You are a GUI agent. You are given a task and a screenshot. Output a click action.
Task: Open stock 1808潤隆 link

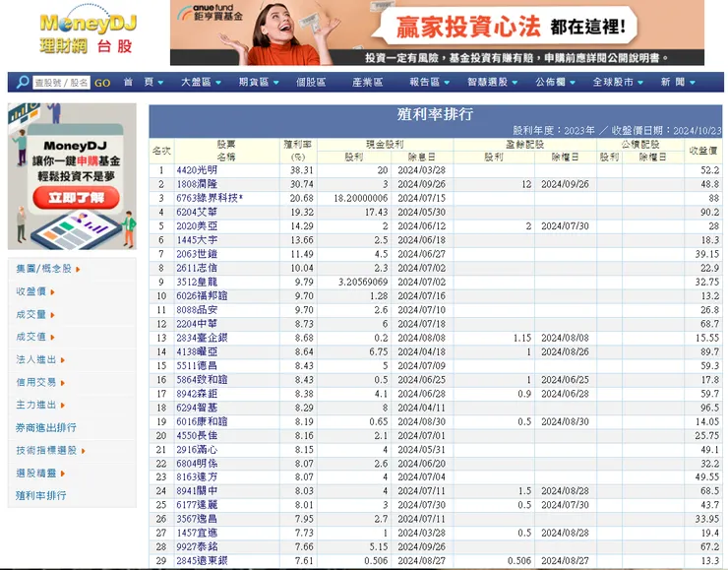pos(197,184)
